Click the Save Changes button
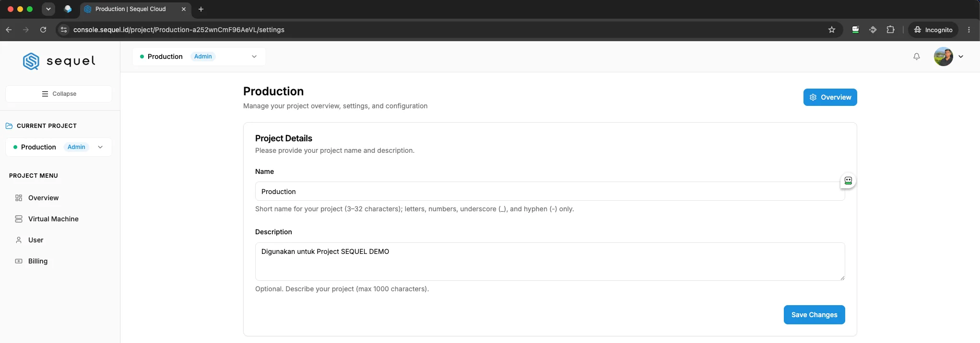 pyautogui.click(x=814, y=315)
